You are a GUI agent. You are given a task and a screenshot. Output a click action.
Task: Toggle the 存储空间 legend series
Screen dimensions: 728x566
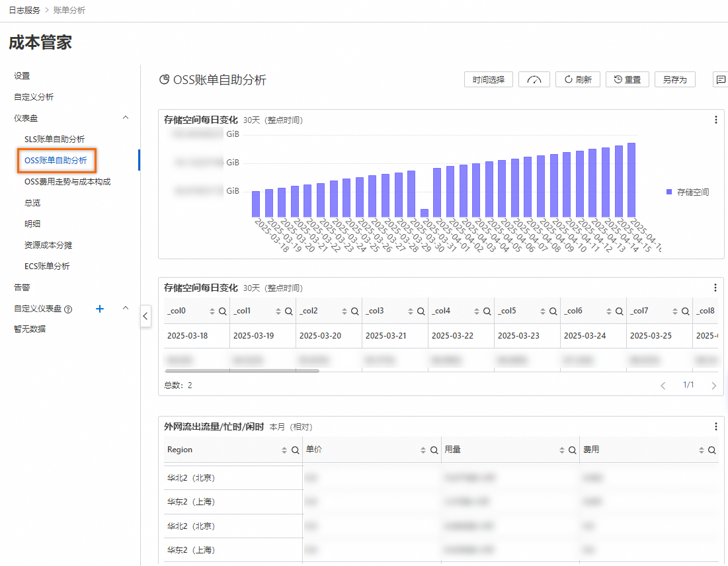point(688,192)
